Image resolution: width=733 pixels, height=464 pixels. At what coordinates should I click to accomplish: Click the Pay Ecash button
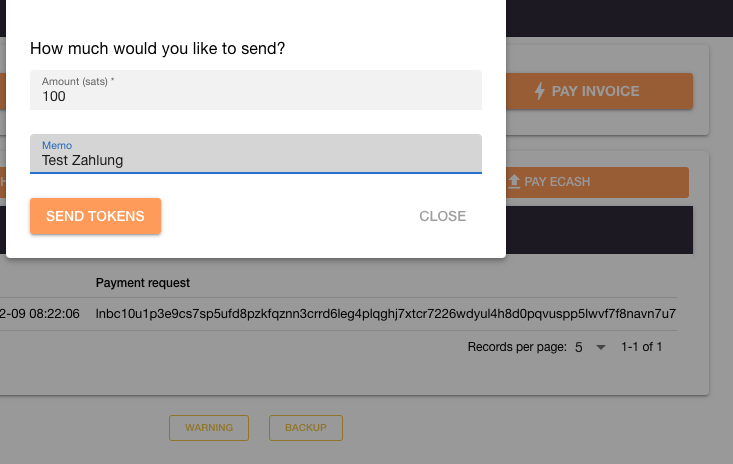coord(597,182)
